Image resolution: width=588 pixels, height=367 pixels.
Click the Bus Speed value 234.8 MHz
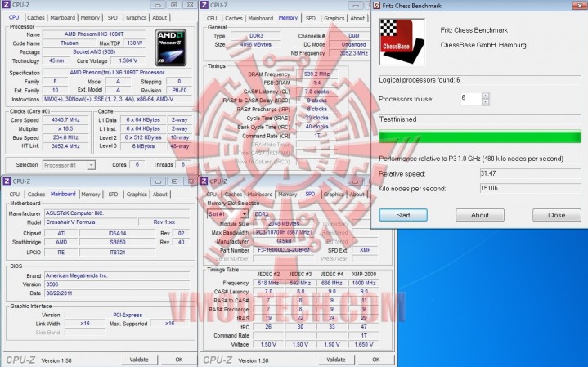[x=65, y=137]
